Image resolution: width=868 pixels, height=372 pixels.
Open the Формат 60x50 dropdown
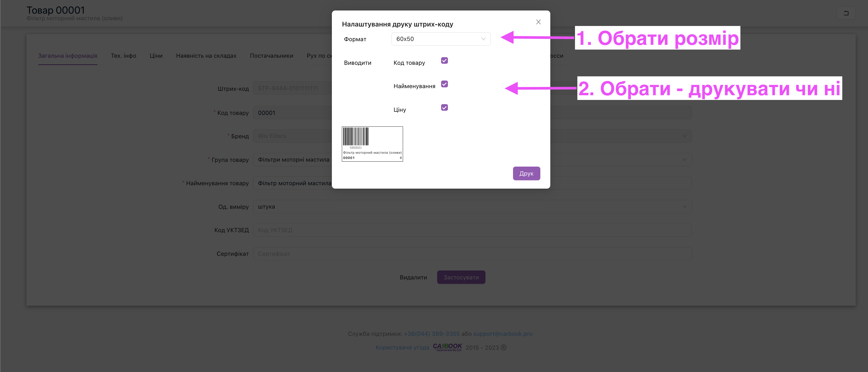click(440, 39)
